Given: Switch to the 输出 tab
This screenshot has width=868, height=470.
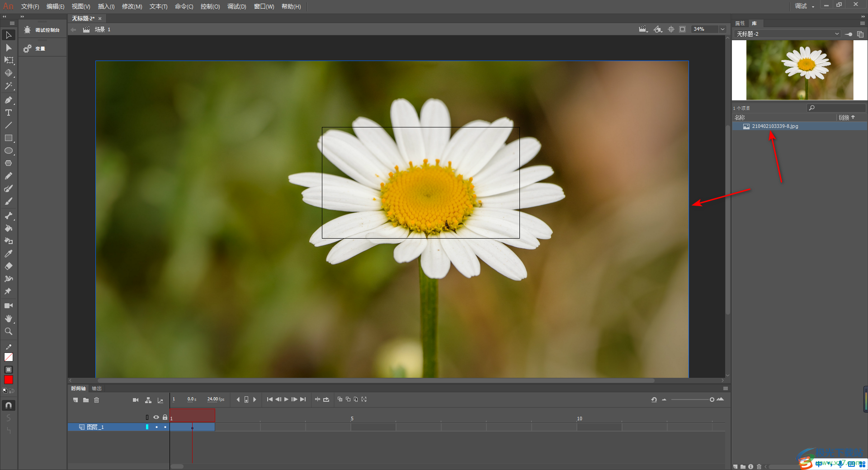Looking at the screenshot, I should (97, 389).
